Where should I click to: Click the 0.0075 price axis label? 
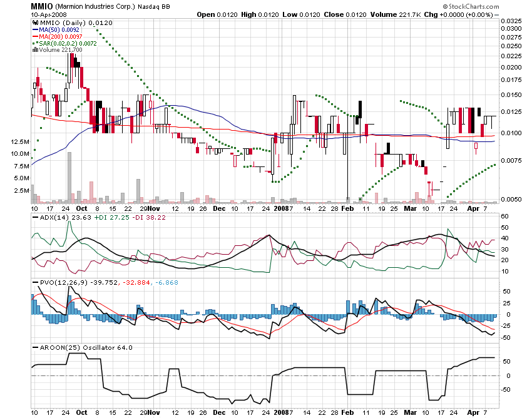coord(511,160)
